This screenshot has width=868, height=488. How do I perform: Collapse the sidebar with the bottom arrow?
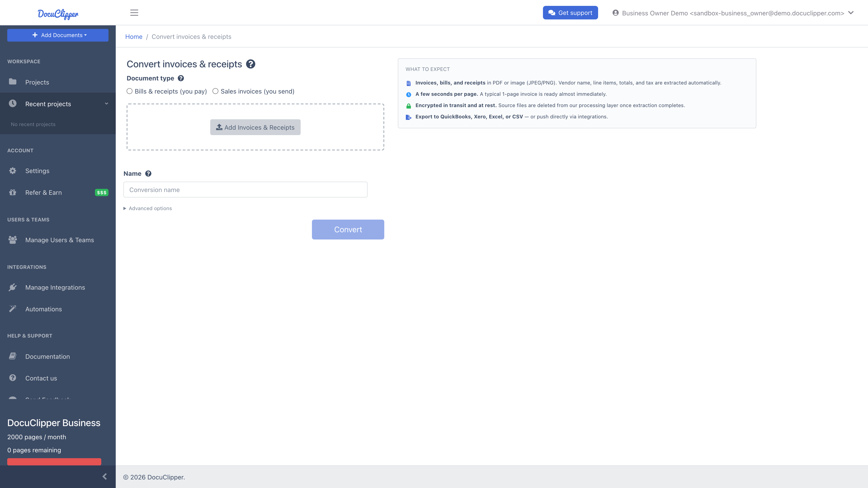105,476
